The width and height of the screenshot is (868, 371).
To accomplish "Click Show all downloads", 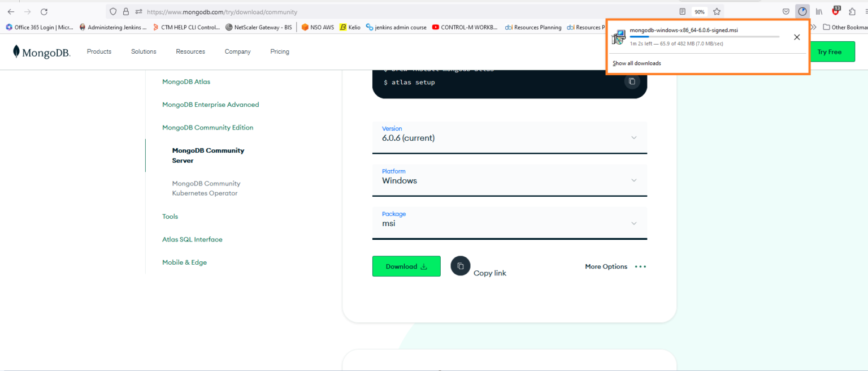I will 636,63.
